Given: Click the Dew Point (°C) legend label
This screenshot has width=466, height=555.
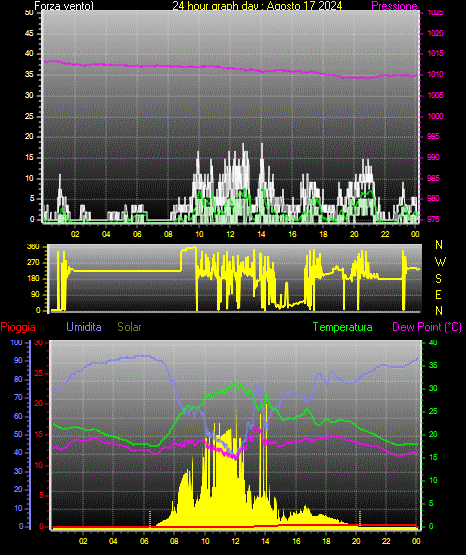Looking at the screenshot, I should [427, 327].
